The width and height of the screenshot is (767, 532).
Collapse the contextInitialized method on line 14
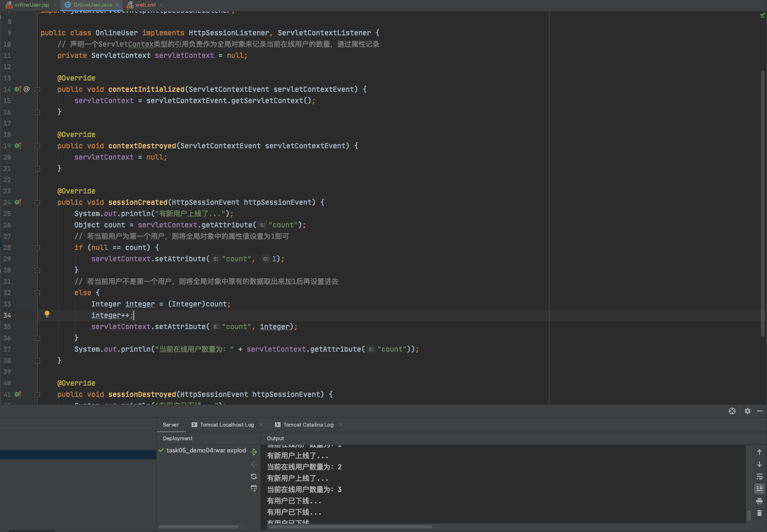pyautogui.click(x=37, y=89)
